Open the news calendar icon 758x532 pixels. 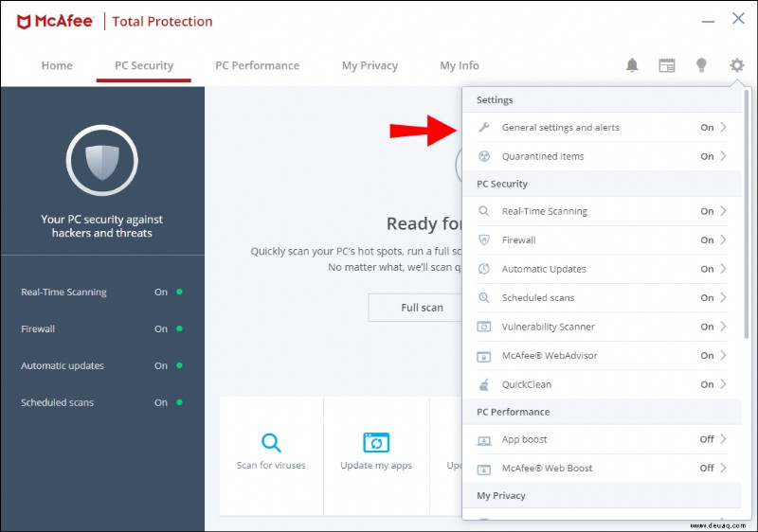[x=667, y=65]
